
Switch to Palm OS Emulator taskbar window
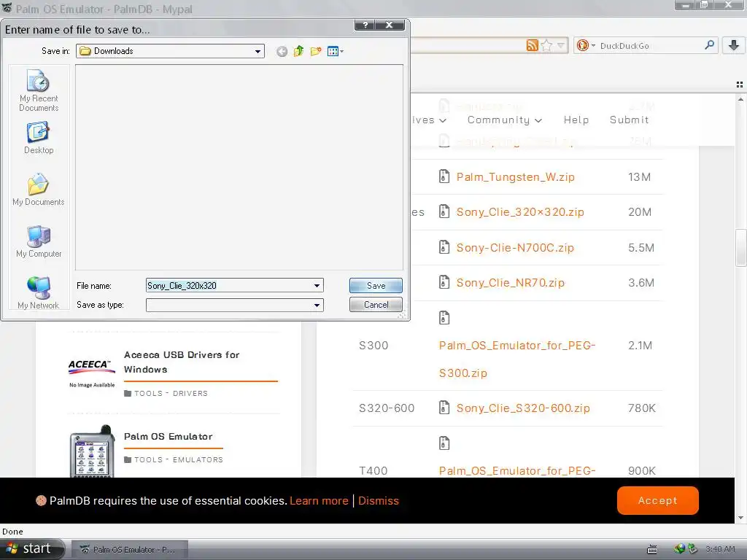[x=130, y=550]
